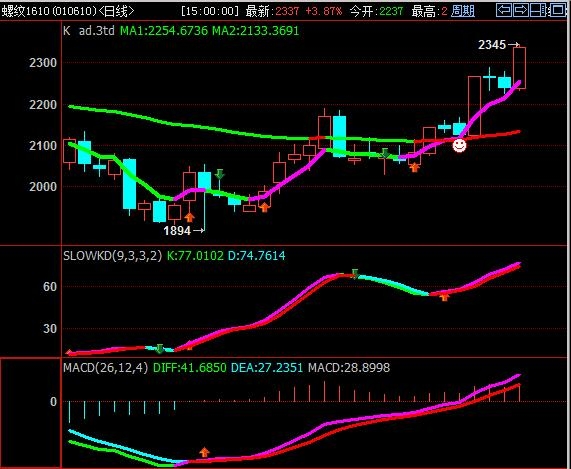Click the 2345 high price candle

pyautogui.click(x=519, y=68)
